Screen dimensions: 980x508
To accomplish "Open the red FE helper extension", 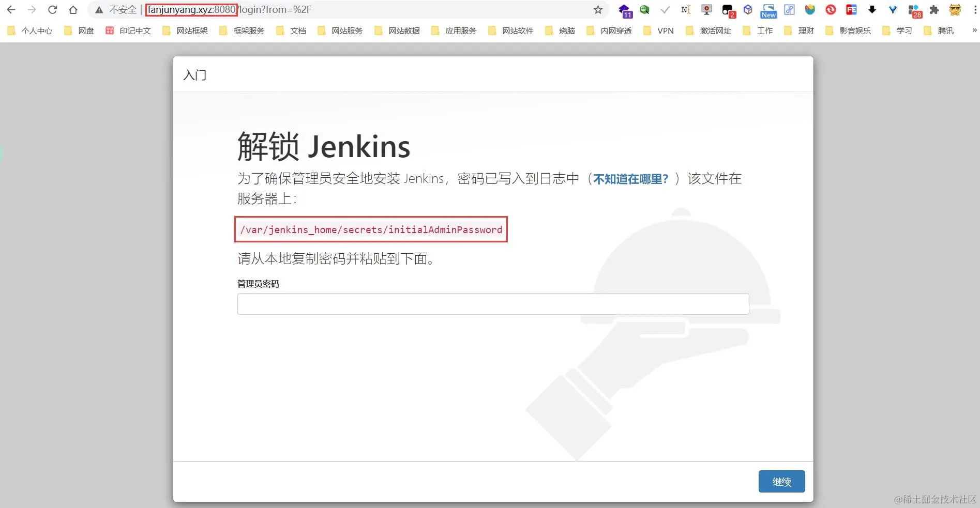I will [851, 10].
